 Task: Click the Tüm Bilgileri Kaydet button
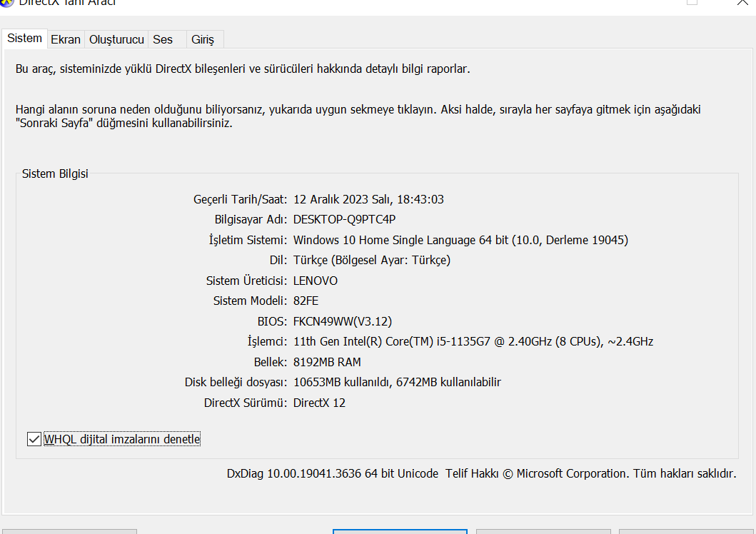[x=543, y=532]
